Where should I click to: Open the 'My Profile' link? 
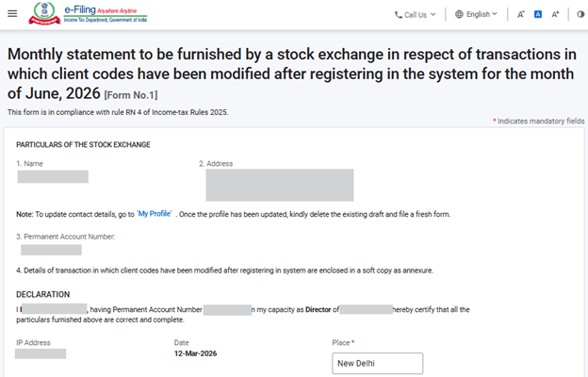155,214
